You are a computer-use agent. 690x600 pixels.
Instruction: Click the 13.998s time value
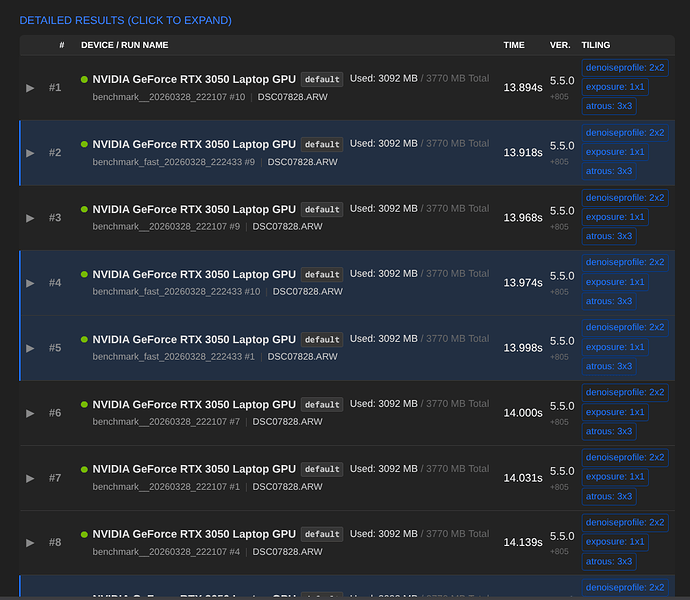point(523,348)
